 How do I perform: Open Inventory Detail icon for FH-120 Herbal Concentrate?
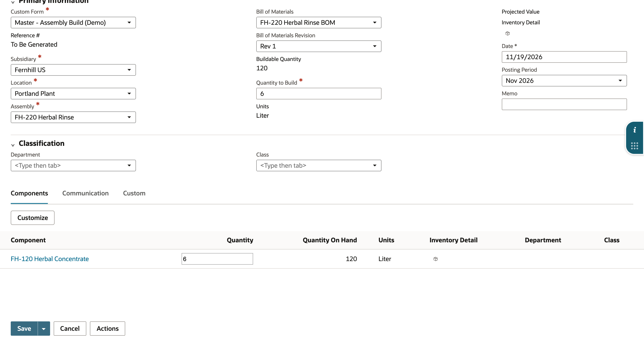tap(436, 259)
